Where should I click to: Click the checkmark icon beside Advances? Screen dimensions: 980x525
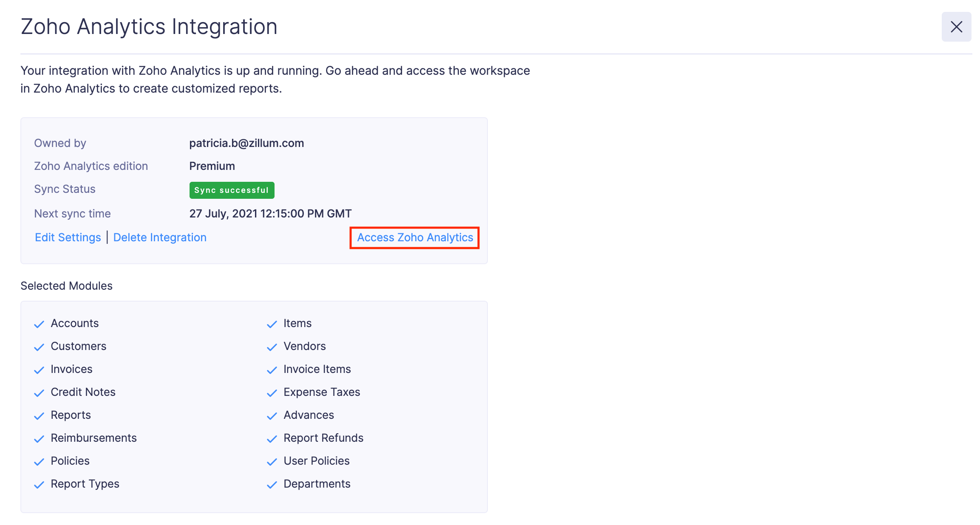[x=272, y=416]
